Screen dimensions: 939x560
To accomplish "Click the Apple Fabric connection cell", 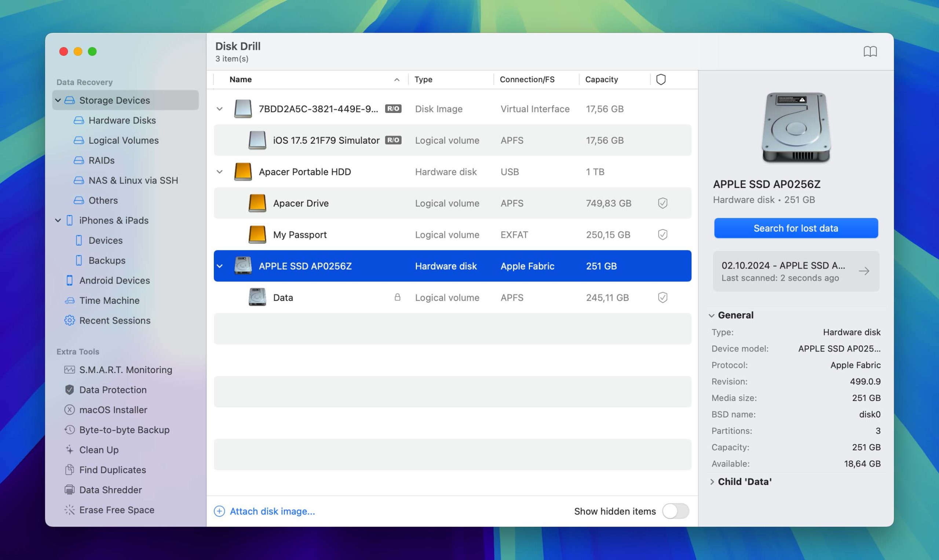I will 527,266.
